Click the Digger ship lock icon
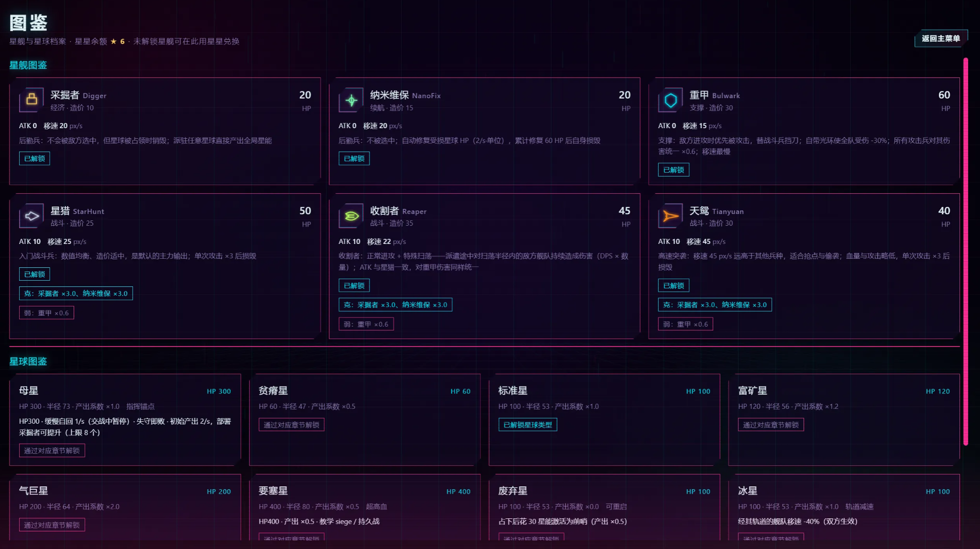This screenshot has height=549, width=980. tap(32, 99)
